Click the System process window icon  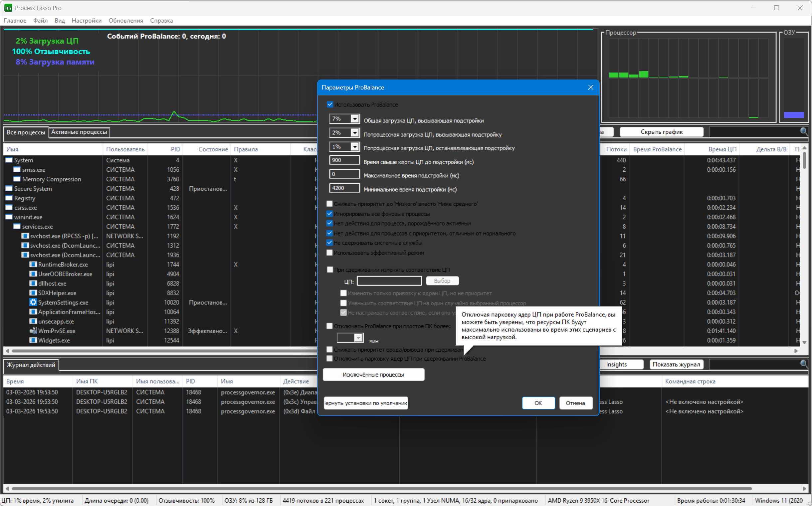(x=9, y=160)
